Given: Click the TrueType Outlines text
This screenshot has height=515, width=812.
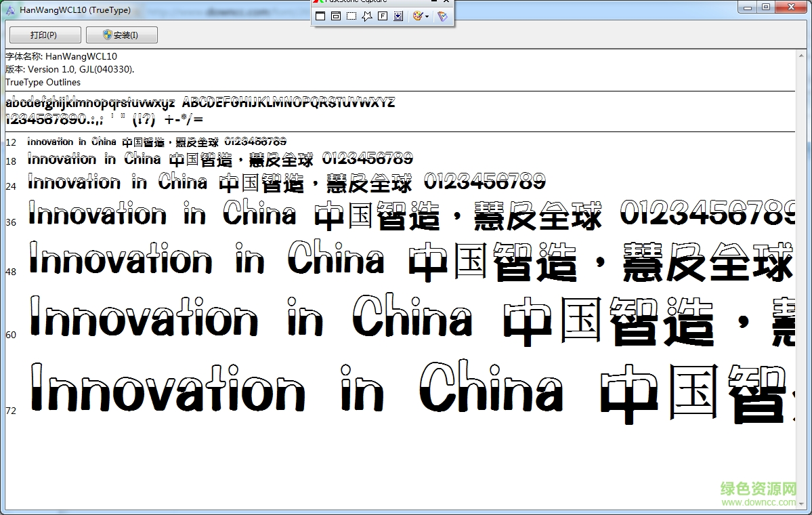Looking at the screenshot, I should 43,82.
